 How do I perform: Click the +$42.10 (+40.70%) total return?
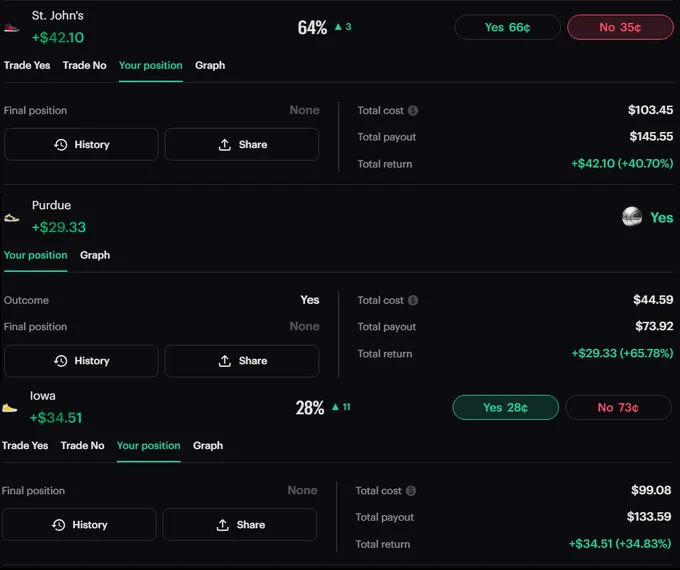(x=622, y=164)
